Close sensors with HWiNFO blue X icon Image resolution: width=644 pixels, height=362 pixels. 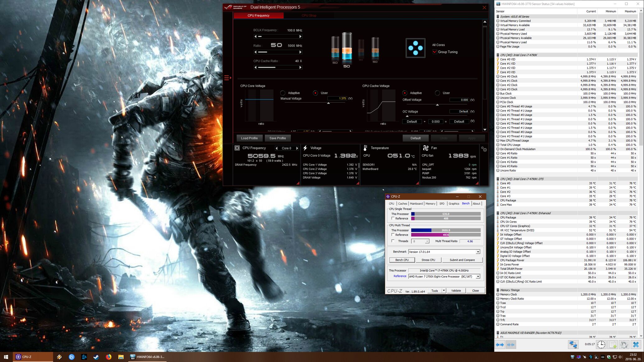click(636, 345)
